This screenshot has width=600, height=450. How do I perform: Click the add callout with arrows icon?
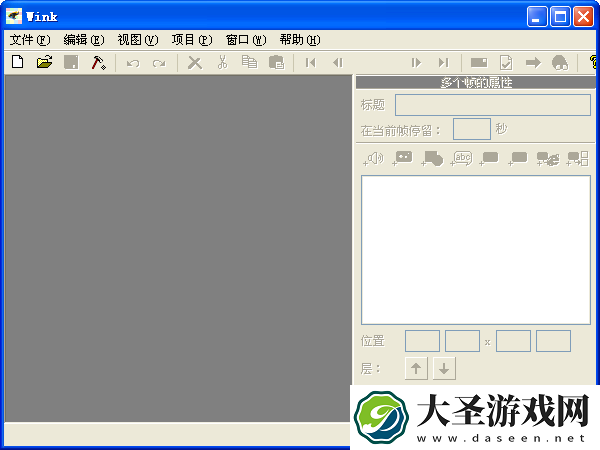click(x=403, y=158)
